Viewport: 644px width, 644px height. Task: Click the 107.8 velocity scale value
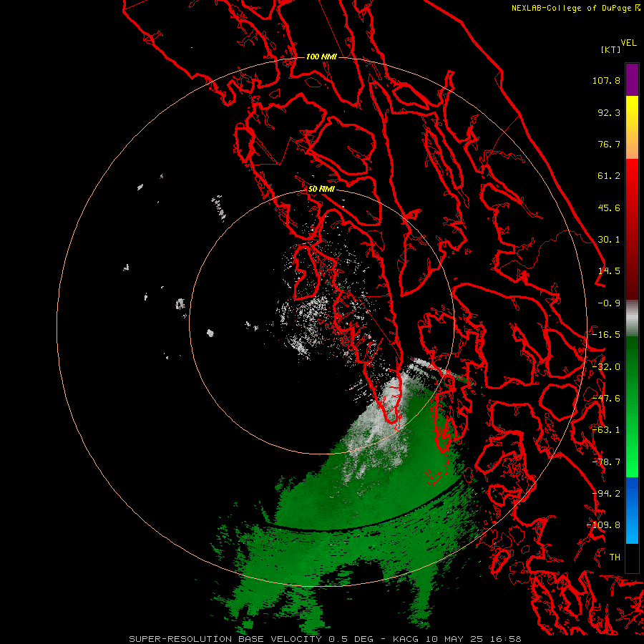606,80
